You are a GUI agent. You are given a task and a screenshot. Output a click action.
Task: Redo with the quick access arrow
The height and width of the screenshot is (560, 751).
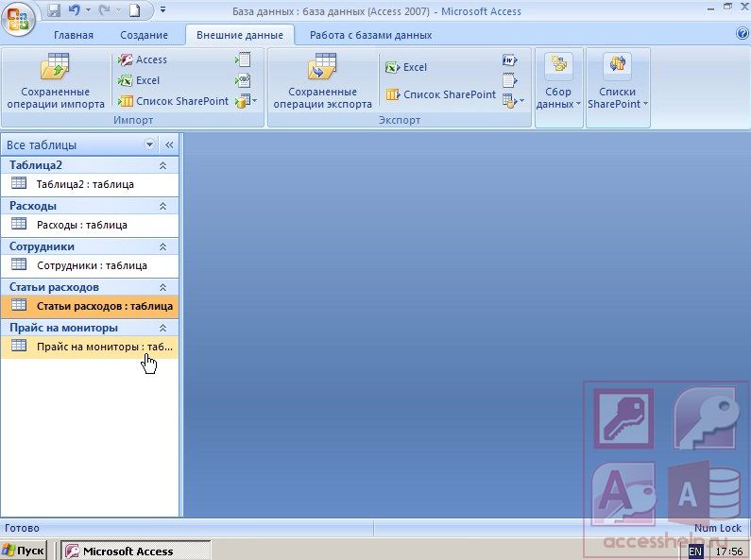(x=104, y=10)
